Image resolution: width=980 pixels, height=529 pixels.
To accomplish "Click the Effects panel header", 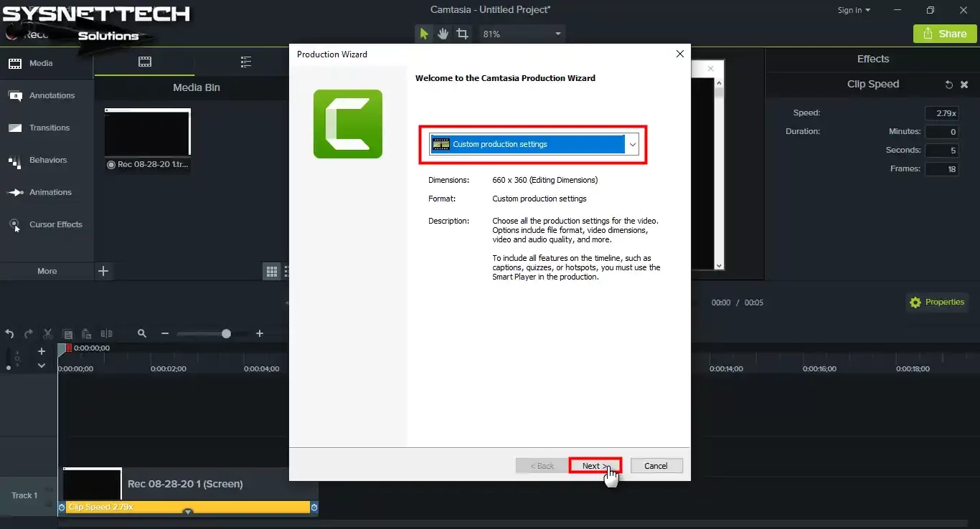I will click(872, 59).
